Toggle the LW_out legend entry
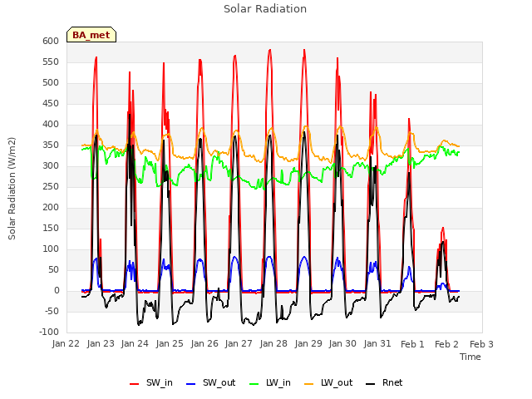This screenshot has width=532, height=399. (x=328, y=383)
